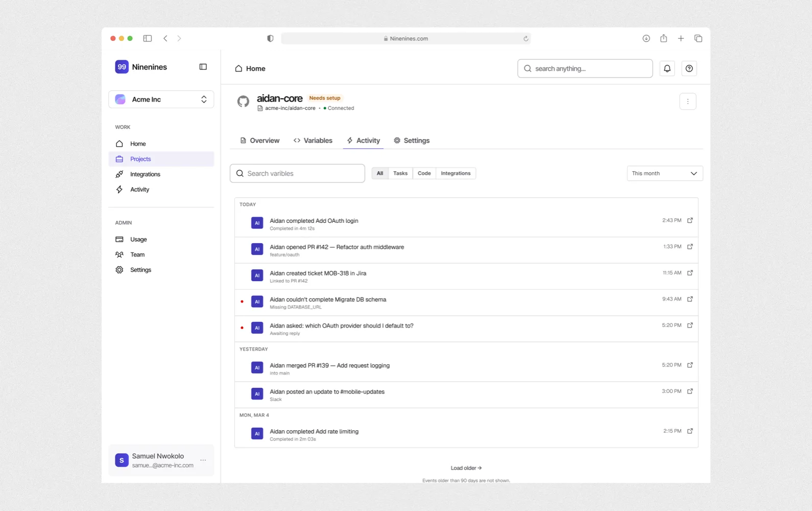
Task: Open external link for MOB-318 Jira ticket
Action: pos(690,273)
